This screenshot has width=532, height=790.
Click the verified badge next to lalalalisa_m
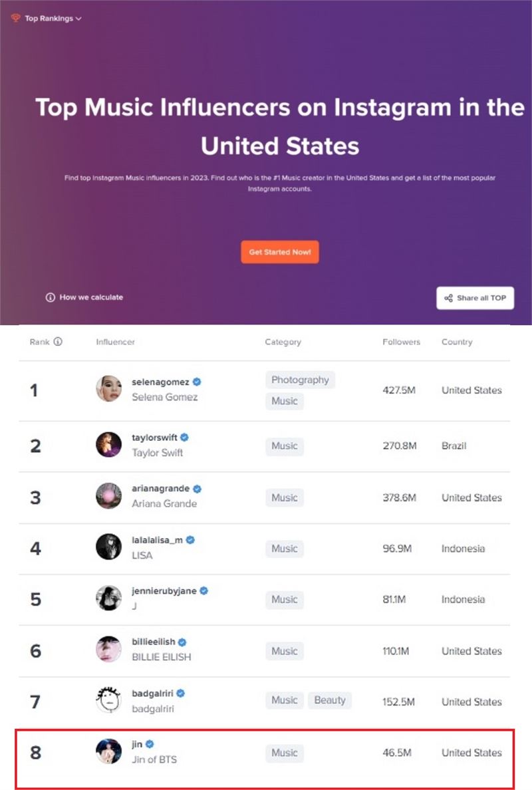(x=190, y=539)
